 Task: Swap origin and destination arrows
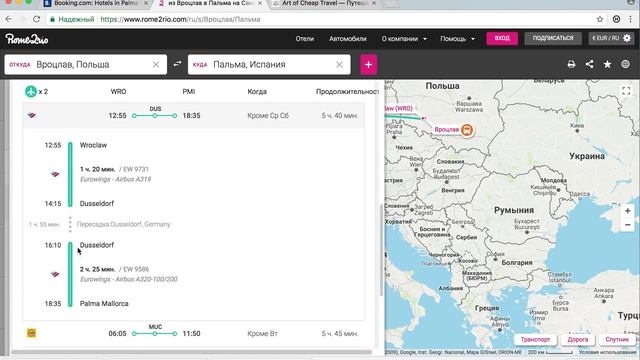point(177,64)
